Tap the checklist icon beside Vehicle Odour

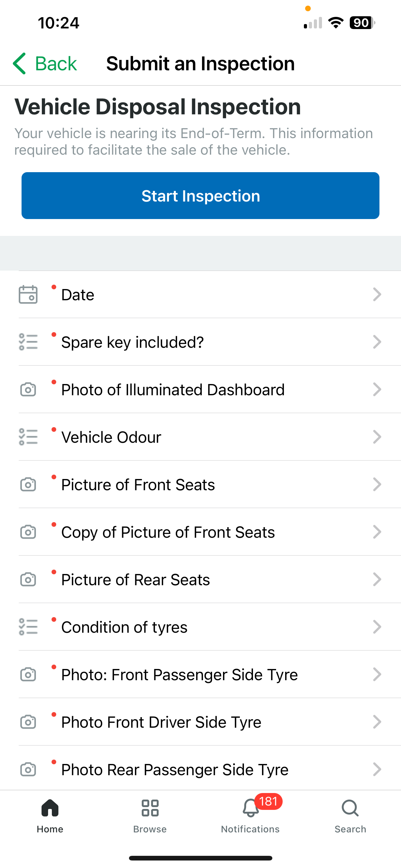28,437
